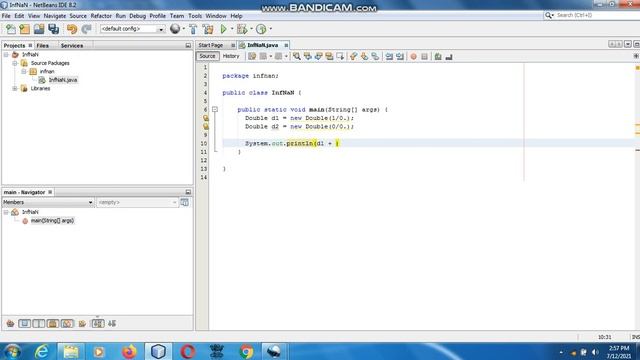640x360 pixels.
Task: Click the hint bulb on line 7
Action: point(206,118)
